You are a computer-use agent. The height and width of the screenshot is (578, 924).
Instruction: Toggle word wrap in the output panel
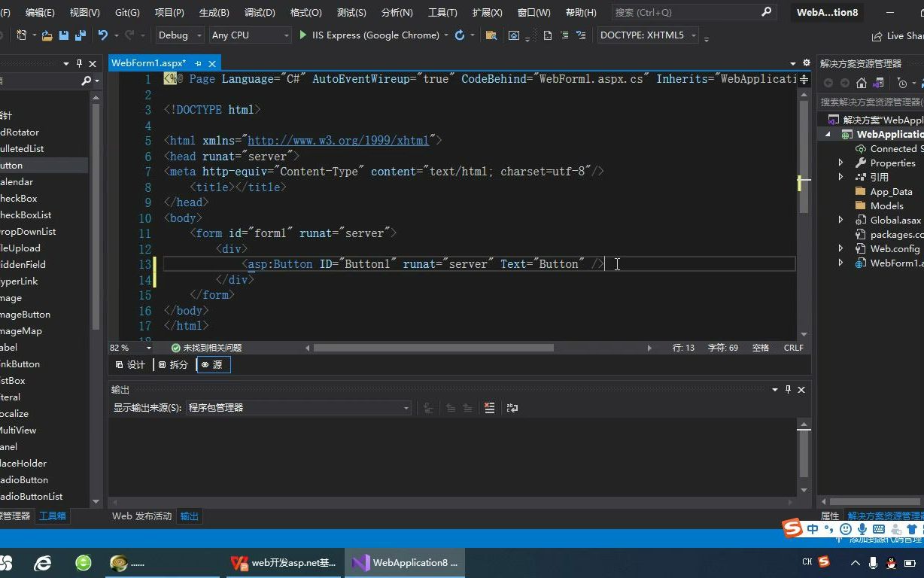(512, 408)
